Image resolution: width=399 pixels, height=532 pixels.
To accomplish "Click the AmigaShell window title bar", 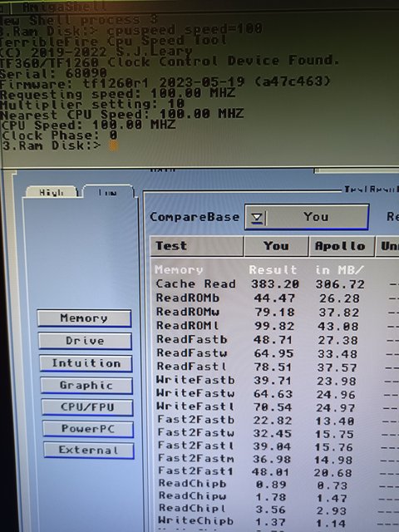I will coord(199,6).
